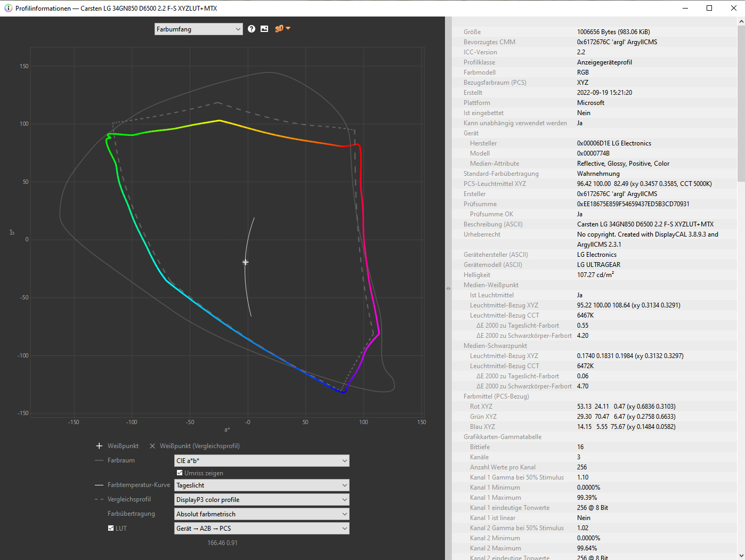Select the Größe row value 1006656 Bytes

click(613, 32)
